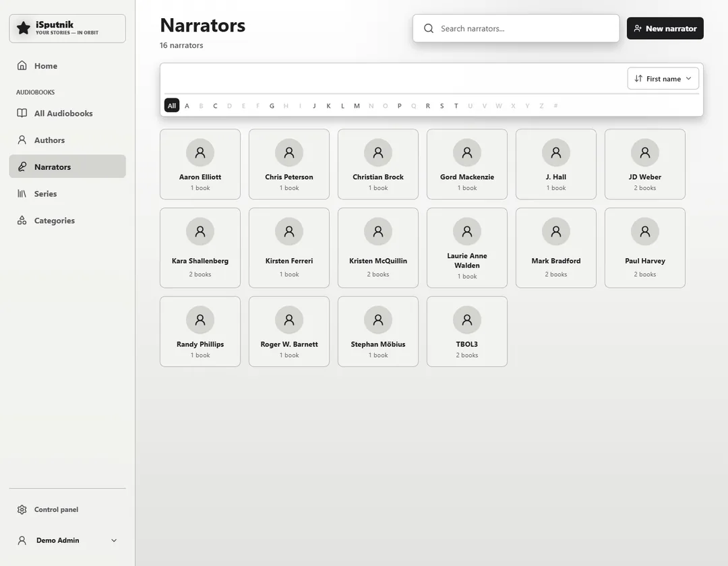The width and height of the screenshot is (728, 566).
Task: Open the Control panel link
Action: (x=67, y=509)
